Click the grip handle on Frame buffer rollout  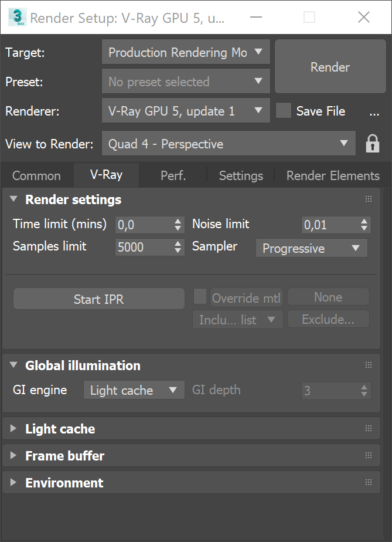[x=369, y=455]
